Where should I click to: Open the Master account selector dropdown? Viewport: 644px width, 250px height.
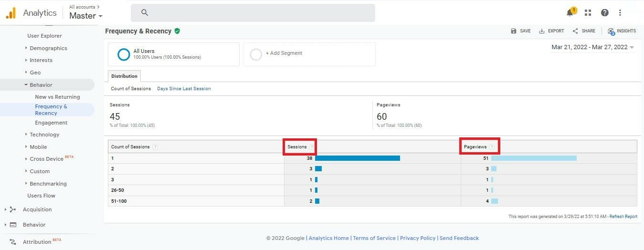[x=86, y=16]
